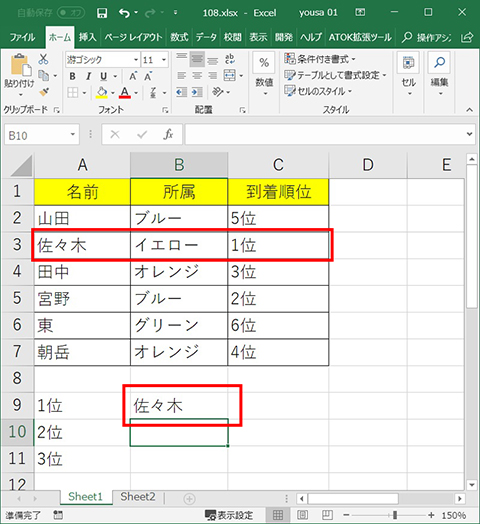Switch to the 挿入 tab
This screenshot has width=480, height=524.
click(88, 37)
